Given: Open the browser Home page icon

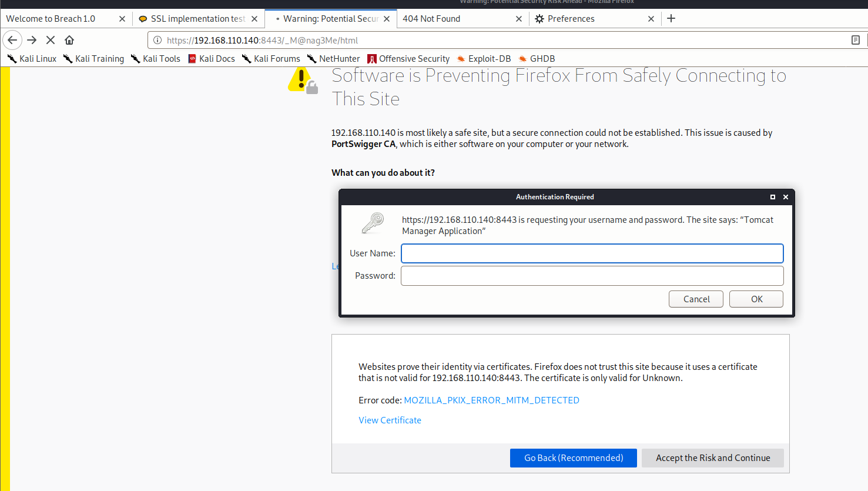Looking at the screenshot, I should [x=69, y=40].
